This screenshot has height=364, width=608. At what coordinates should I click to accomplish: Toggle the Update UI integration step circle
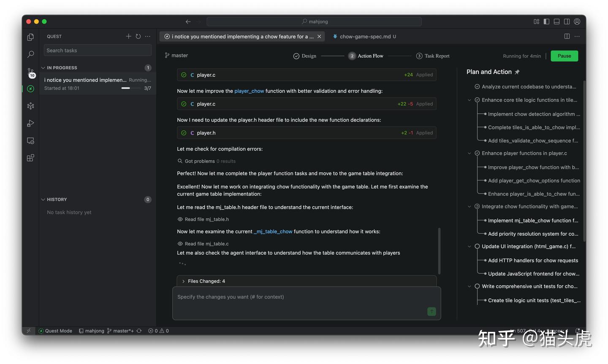pyautogui.click(x=477, y=246)
